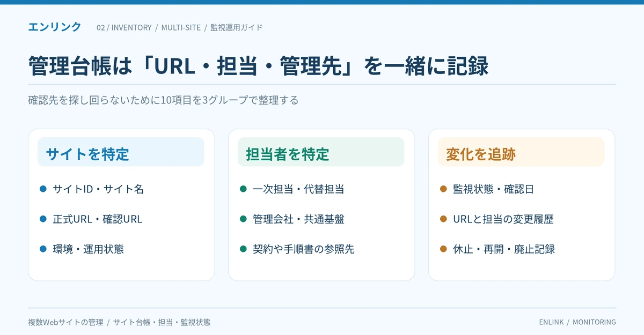
Task: Click the URLと担当の変更履歴 list item
Action: click(x=503, y=219)
